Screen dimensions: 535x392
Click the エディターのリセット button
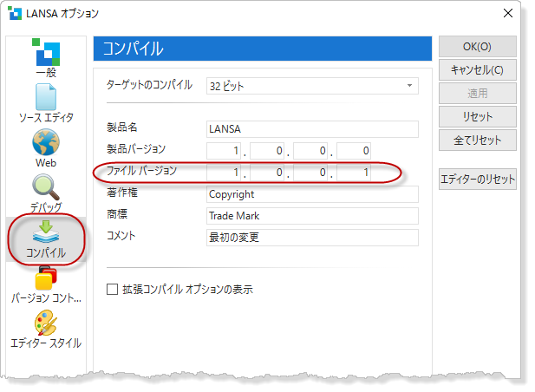click(x=477, y=180)
